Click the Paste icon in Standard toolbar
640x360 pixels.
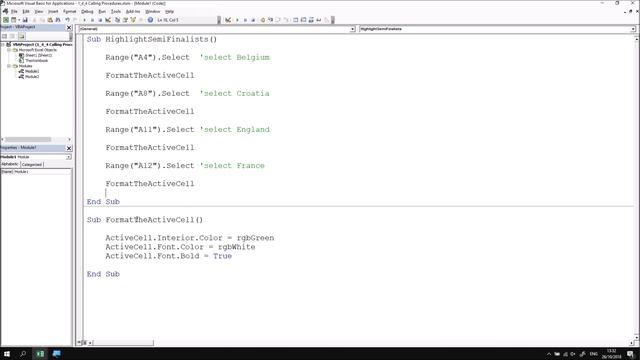pyautogui.click(x=50, y=20)
